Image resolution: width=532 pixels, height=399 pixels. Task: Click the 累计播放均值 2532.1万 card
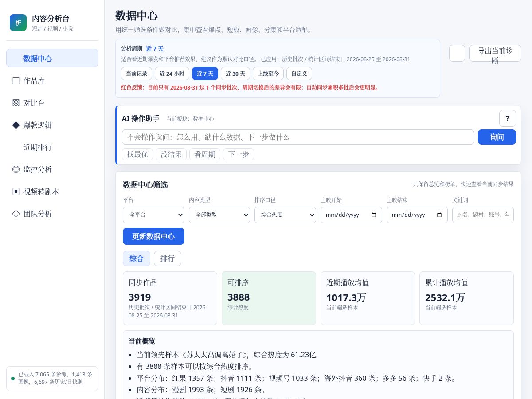pos(466,298)
